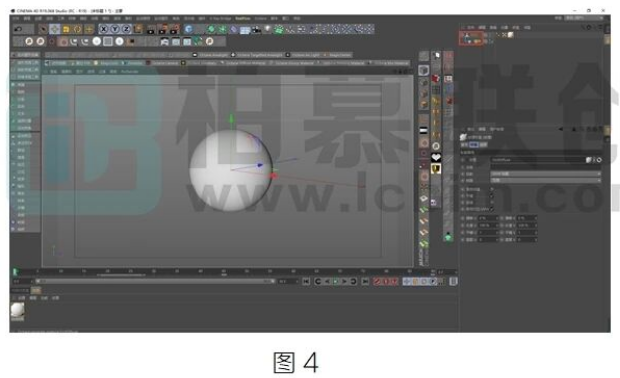Toggle the X axis lock

click(104, 29)
